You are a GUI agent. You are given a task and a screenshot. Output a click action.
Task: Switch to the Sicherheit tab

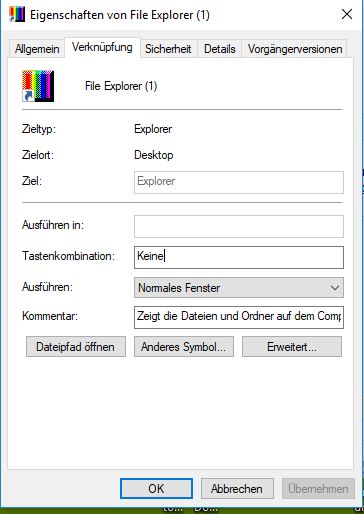tap(168, 49)
